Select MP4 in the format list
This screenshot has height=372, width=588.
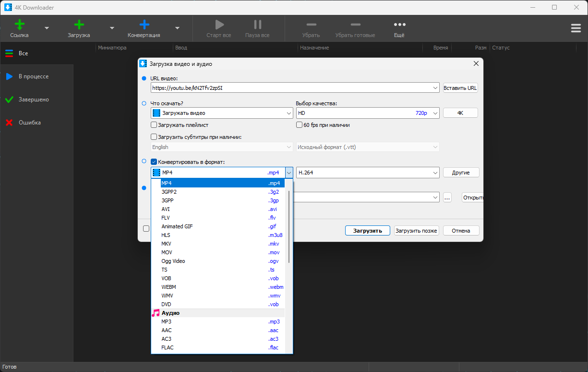point(218,183)
